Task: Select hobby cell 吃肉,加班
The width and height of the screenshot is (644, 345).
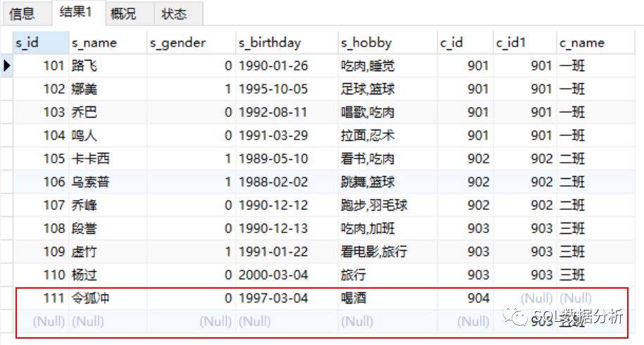Action: (387, 228)
